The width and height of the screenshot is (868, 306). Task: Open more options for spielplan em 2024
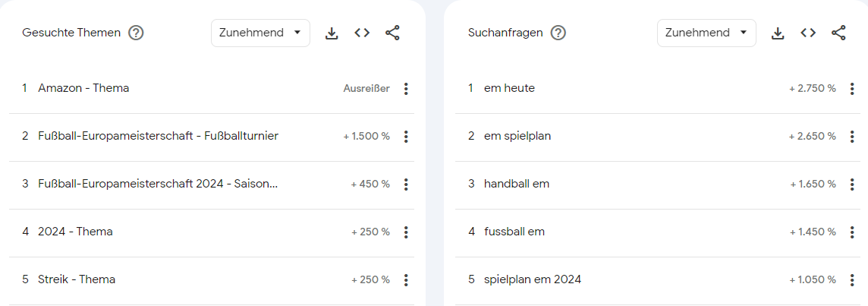(852, 280)
